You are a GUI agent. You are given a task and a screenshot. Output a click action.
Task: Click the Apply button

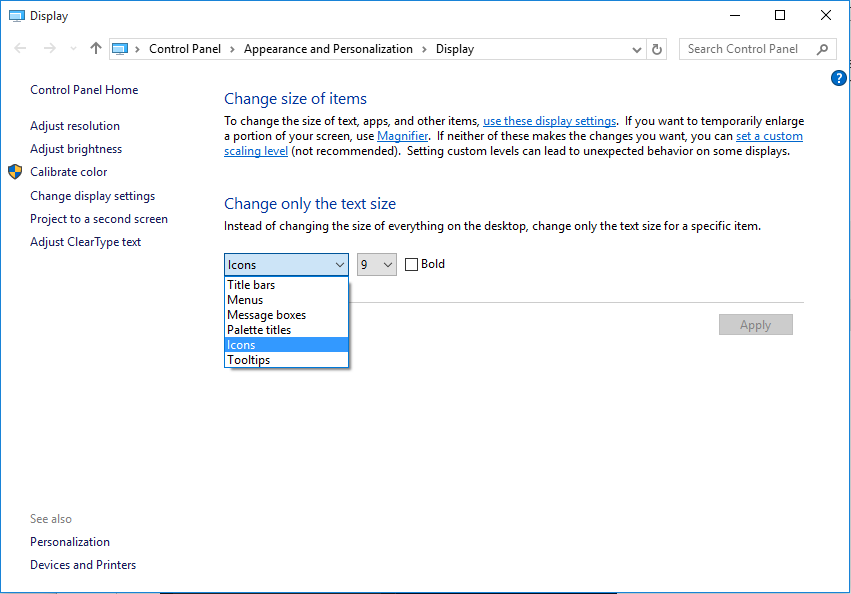755,325
